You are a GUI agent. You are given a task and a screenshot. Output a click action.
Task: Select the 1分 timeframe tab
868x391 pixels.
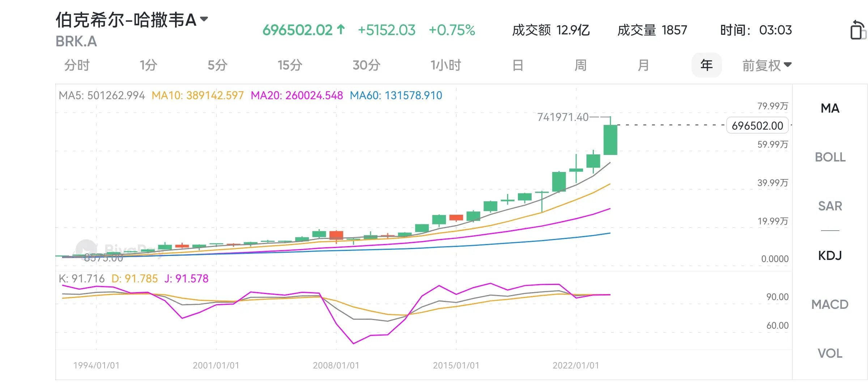click(148, 66)
